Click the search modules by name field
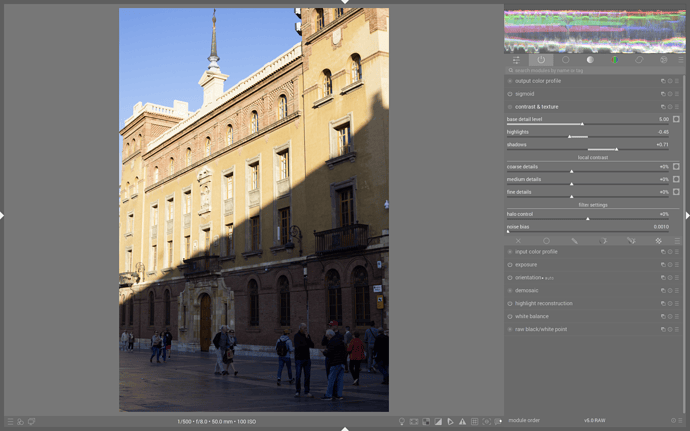This screenshot has width=690, height=431. 595,70
